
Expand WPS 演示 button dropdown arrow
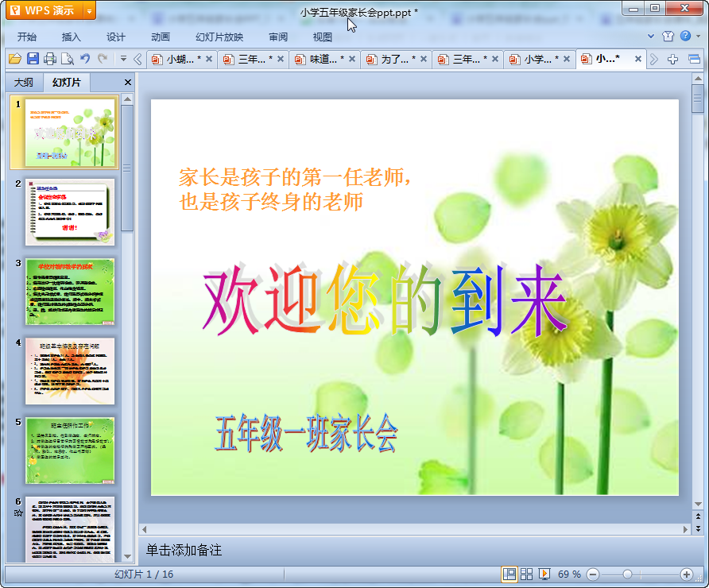click(x=90, y=11)
